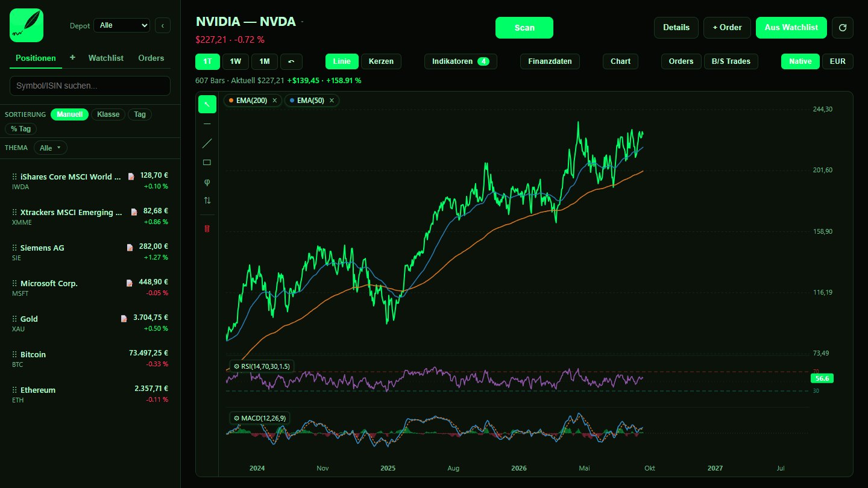The image size is (868, 488).
Task: Remove the EMA(200) indicator chip
Action: tap(275, 101)
